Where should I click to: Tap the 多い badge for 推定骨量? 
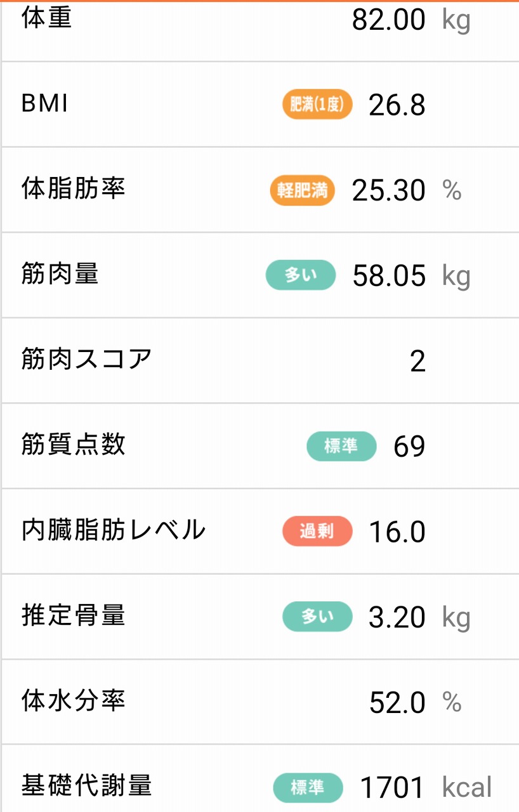point(317,617)
